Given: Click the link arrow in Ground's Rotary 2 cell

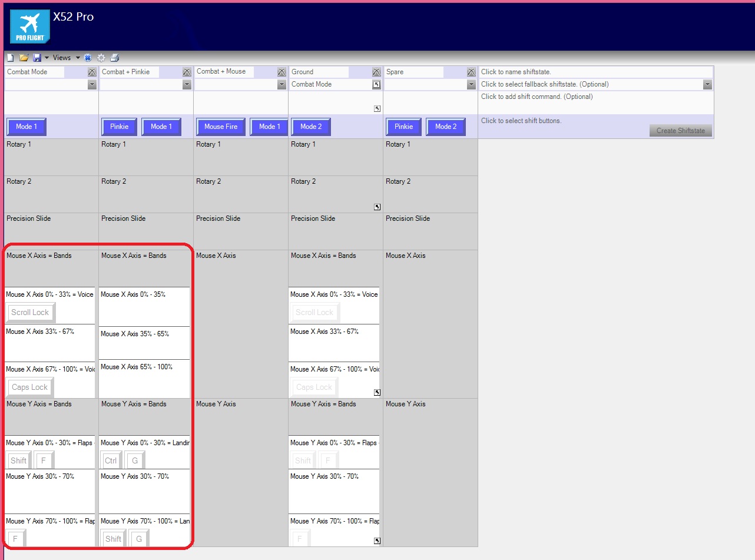Looking at the screenshot, I should [x=377, y=207].
